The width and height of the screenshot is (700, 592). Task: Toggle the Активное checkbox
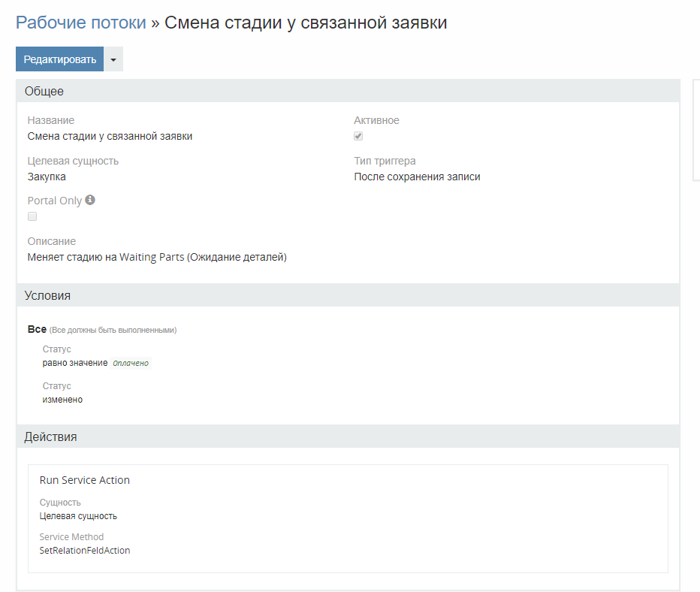[358, 136]
